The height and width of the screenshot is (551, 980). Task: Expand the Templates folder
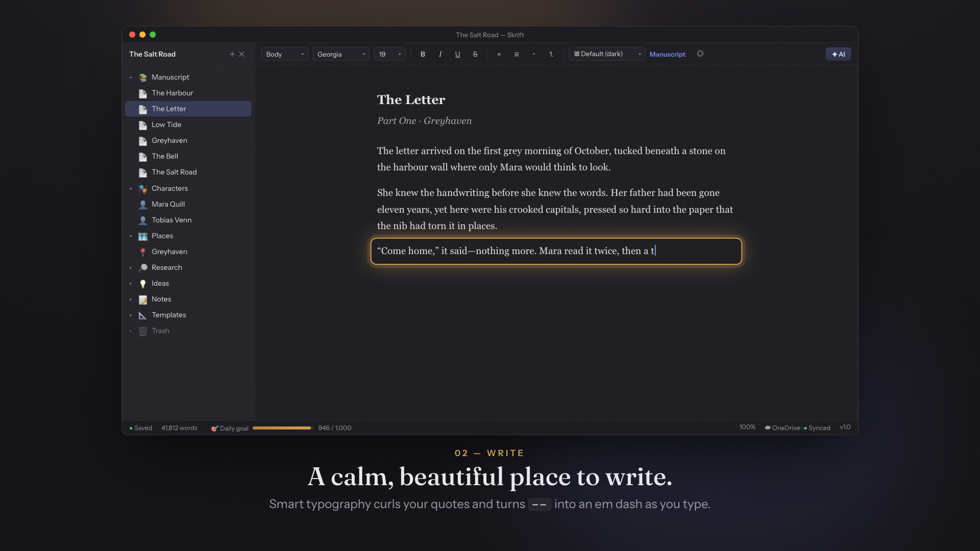(x=131, y=315)
